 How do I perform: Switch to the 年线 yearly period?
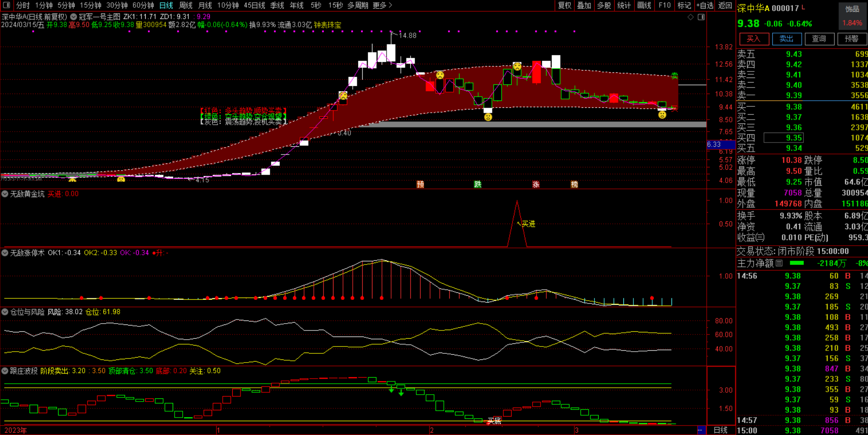point(297,6)
